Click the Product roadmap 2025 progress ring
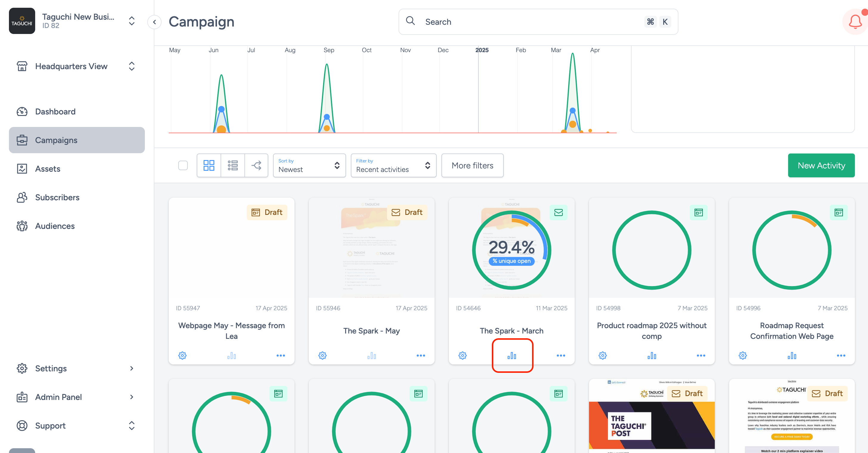Image resolution: width=868 pixels, height=453 pixels. pyautogui.click(x=652, y=250)
